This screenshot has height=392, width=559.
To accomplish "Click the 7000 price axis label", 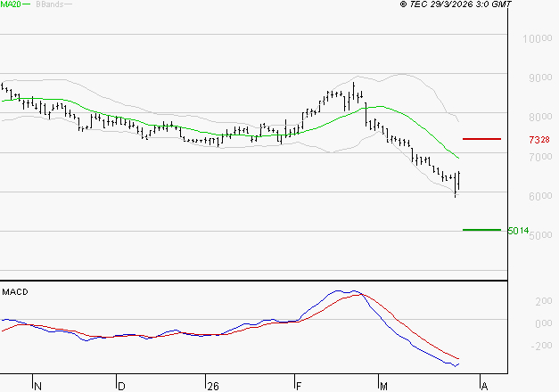I will (540, 157).
